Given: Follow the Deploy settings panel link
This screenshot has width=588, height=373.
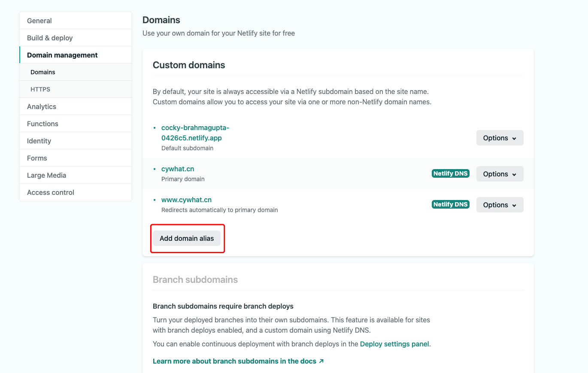Looking at the screenshot, I should click(394, 344).
